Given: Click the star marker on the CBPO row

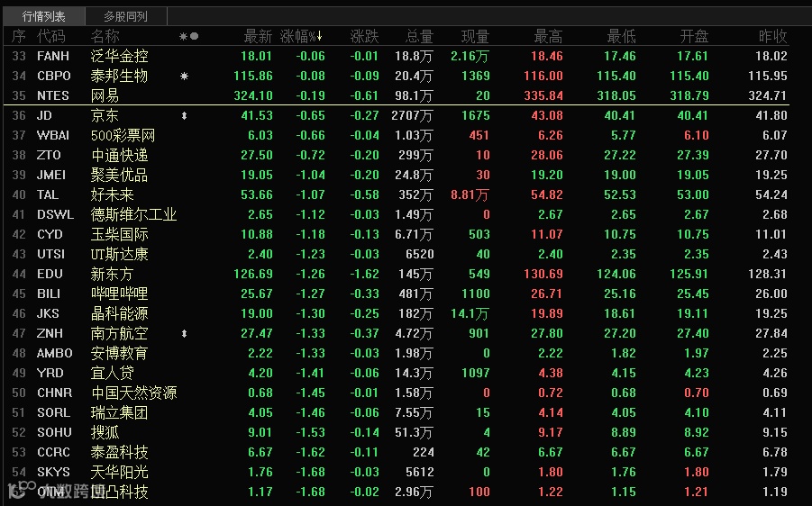Looking at the screenshot, I should (184, 76).
